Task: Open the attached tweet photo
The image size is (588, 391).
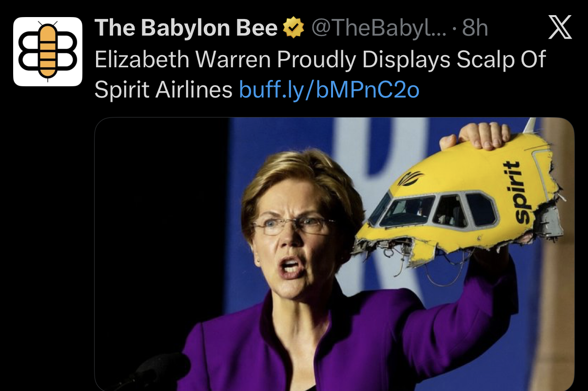Action: click(x=334, y=254)
